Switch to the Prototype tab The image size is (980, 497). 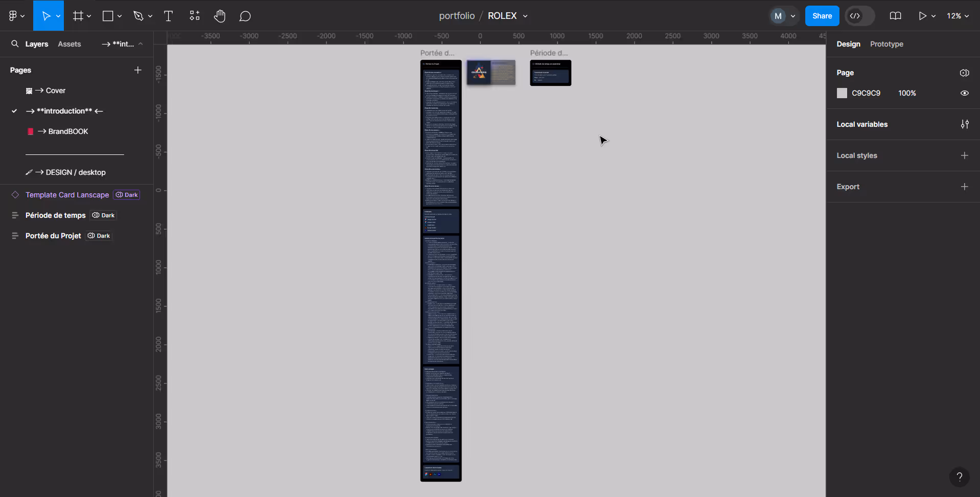point(886,44)
